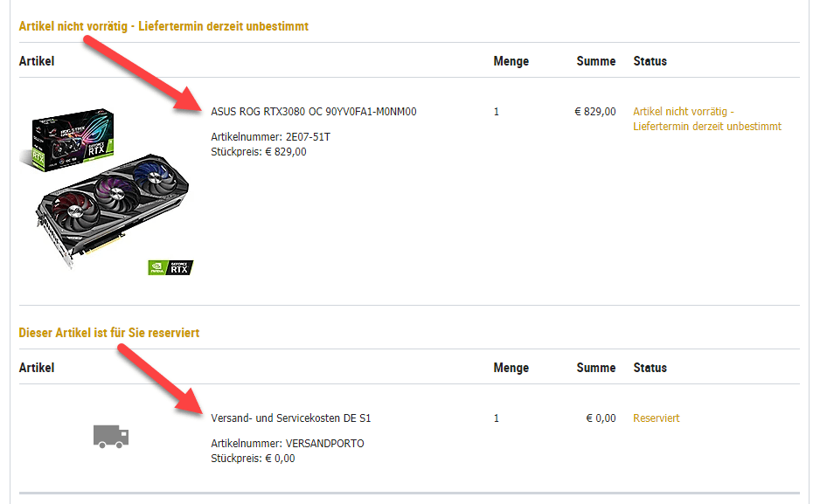Viewport: 820px width, 504px height.
Task: Click the Menge header above the ASUS item
Action: (511, 61)
